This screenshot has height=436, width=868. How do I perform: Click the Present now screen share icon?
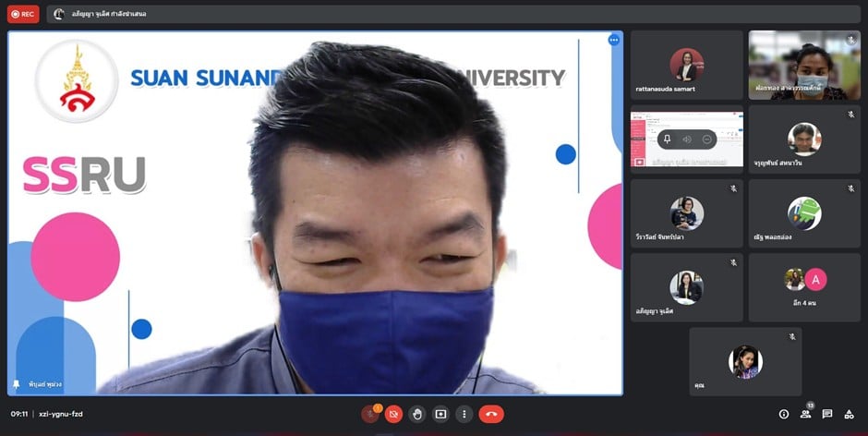440,414
